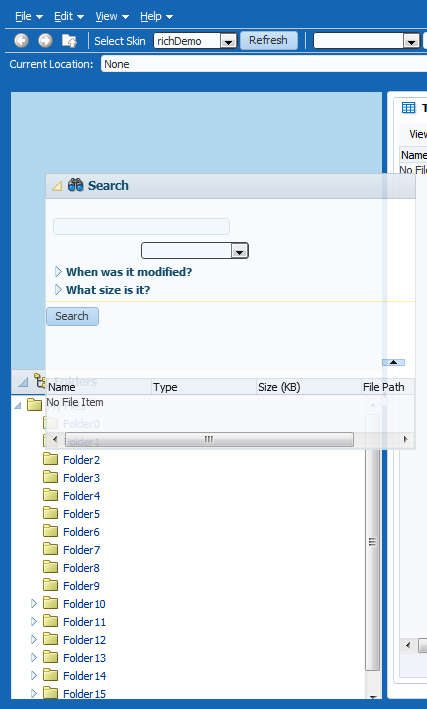Click the Folder14 folder icon

click(50, 675)
